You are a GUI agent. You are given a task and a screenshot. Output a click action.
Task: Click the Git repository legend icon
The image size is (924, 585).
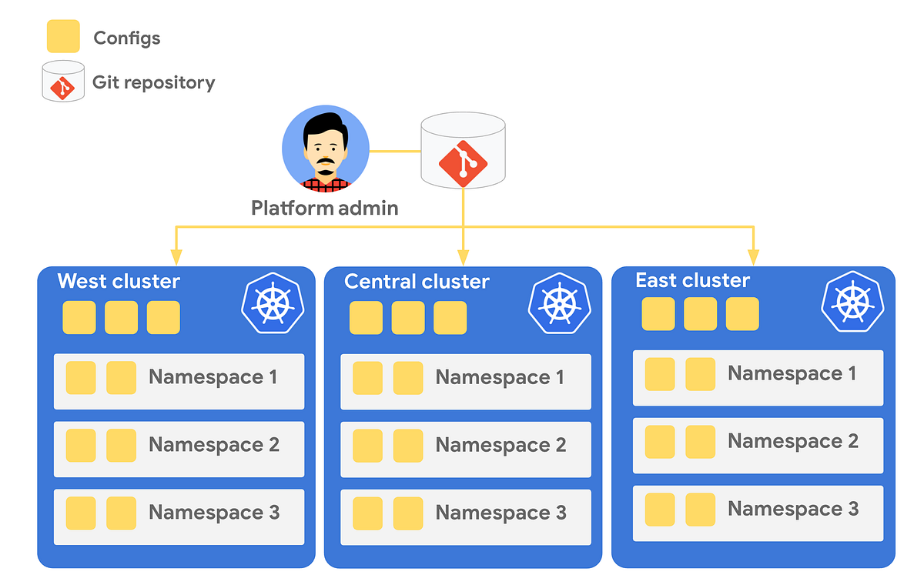[x=62, y=81]
